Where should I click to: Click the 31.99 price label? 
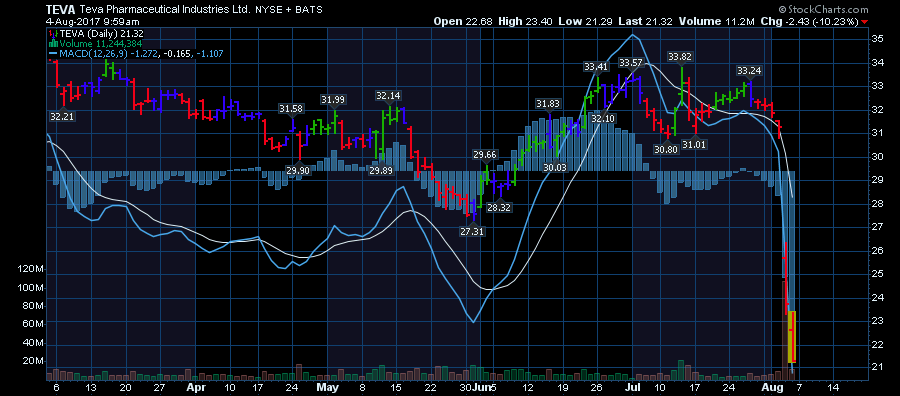tap(333, 99)
